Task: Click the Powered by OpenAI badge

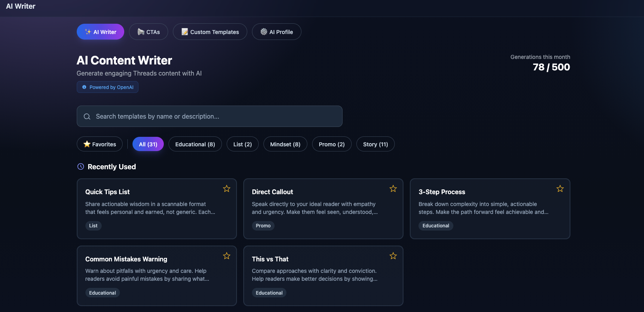Action: (x=107, y=87)
